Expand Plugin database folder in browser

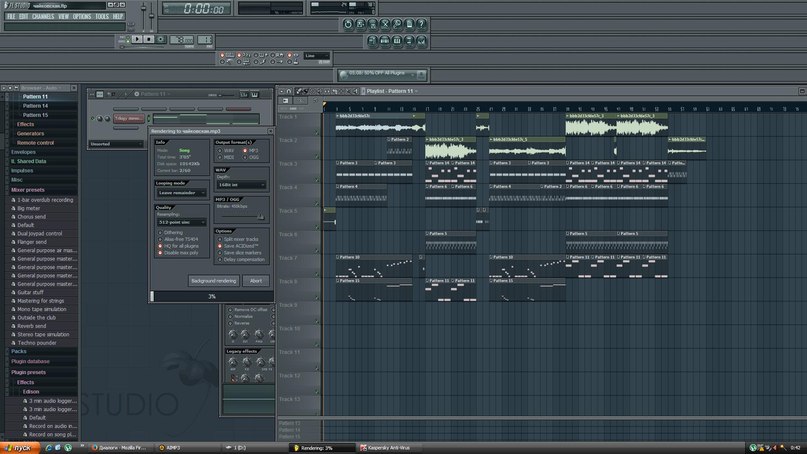[x=30, y=361]
